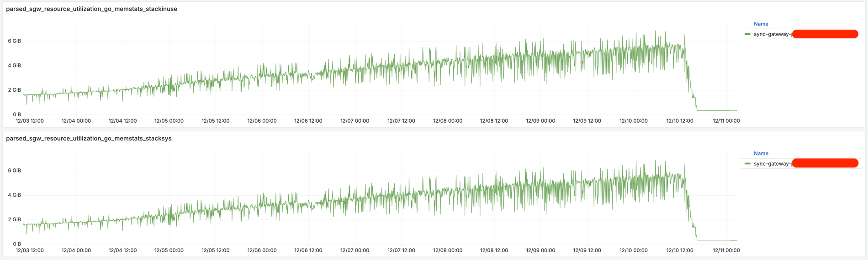This screenshot has height=260, width=868.
Task: Click the 0 B label on stacksys chart
Action: pos(17,244)
